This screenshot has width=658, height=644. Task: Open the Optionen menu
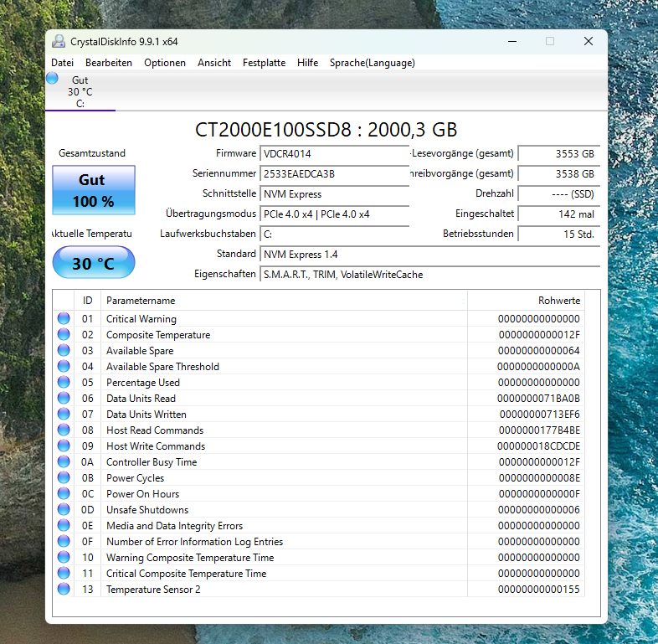[165, 63]
